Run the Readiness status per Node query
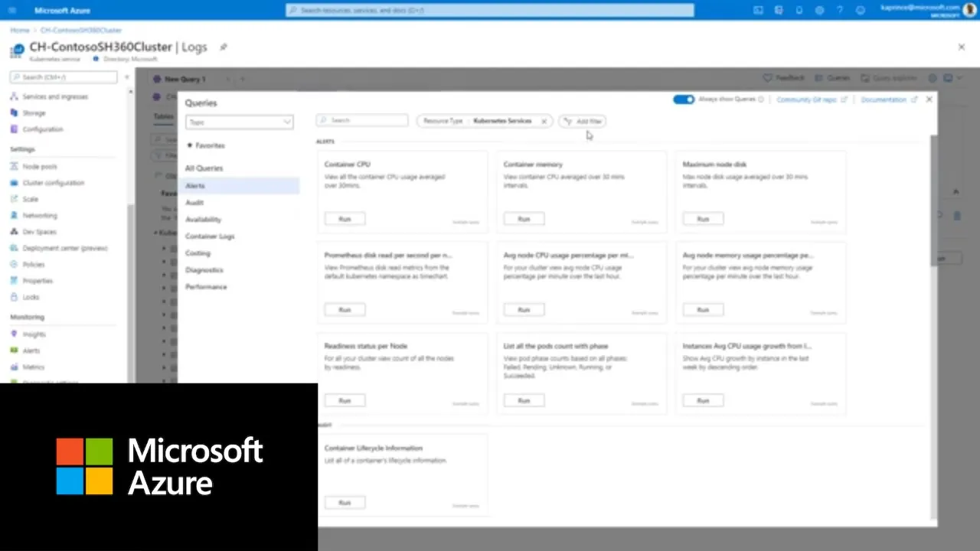The height and width of the screenshot is (551, 980). 345,400
